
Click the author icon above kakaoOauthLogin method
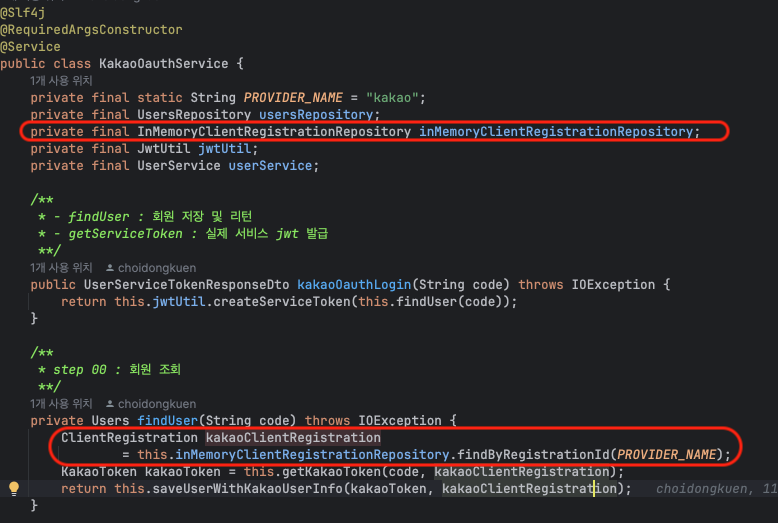pos(110,268)
